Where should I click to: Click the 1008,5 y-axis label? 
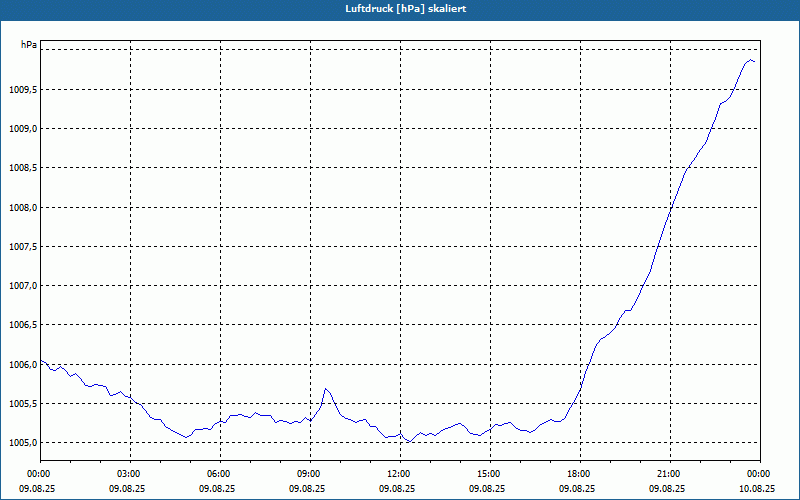coord(23,168)
